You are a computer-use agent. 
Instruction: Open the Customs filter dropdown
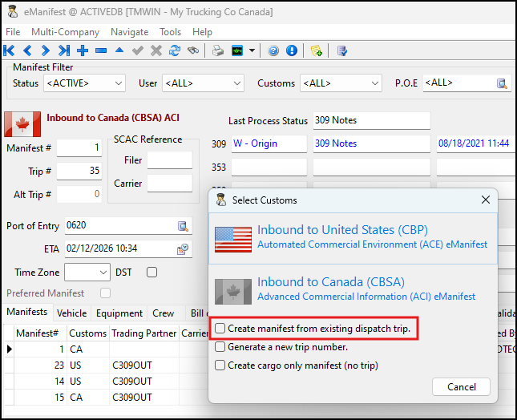coord(341,83)
